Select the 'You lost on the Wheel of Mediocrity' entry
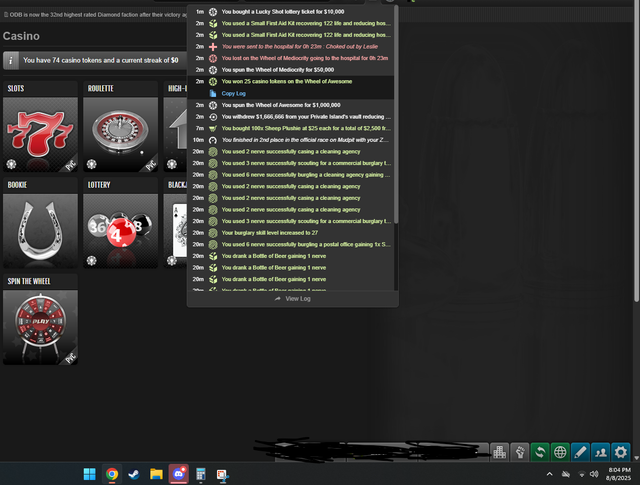 291,58
